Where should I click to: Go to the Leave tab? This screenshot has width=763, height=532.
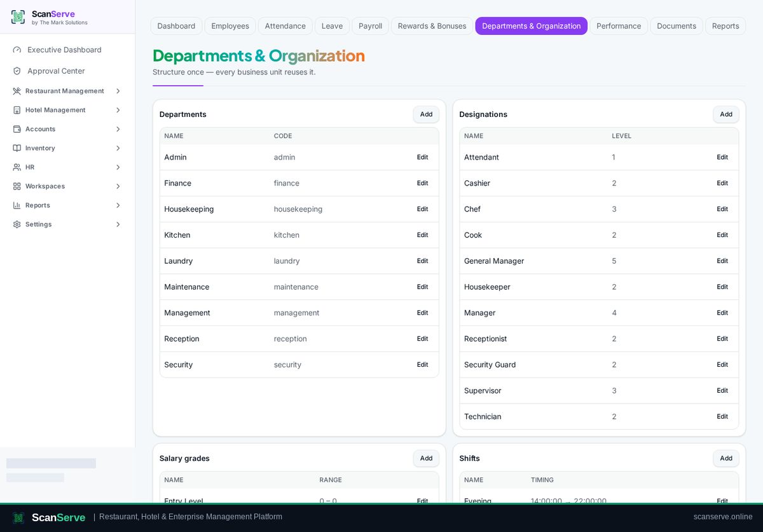332,26
